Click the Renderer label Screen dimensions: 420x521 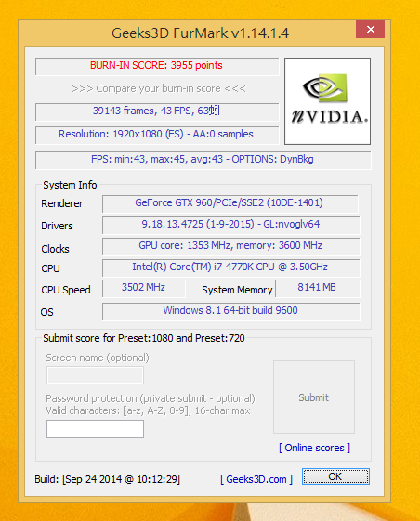(x=62, y=203)
